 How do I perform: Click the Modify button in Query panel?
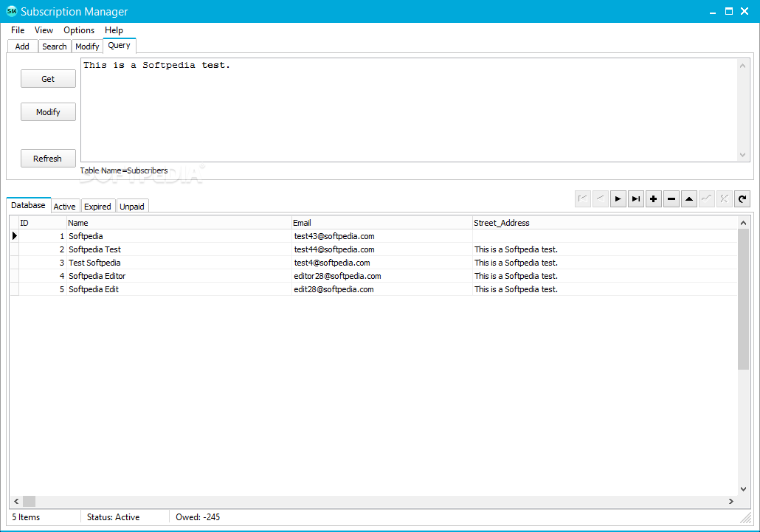click(48, 112)
